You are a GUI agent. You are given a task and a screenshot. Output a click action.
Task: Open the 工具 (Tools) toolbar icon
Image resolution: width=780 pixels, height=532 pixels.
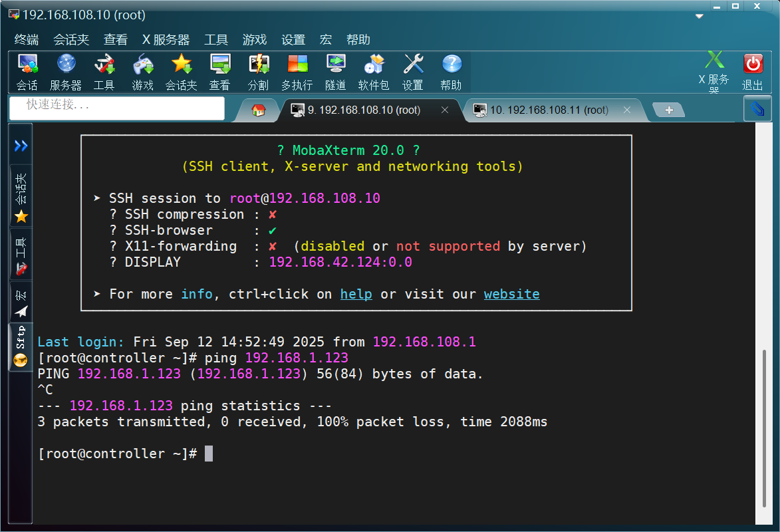104,72
